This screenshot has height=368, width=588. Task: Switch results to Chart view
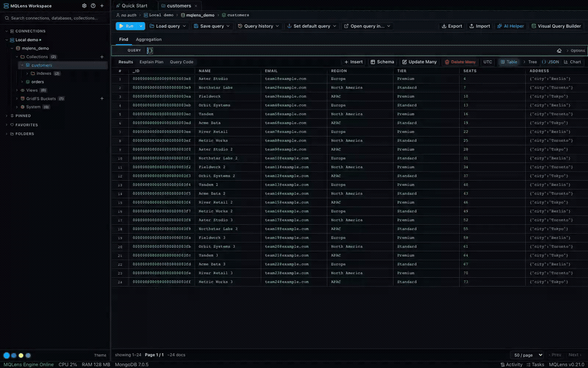tap(572, 62)
